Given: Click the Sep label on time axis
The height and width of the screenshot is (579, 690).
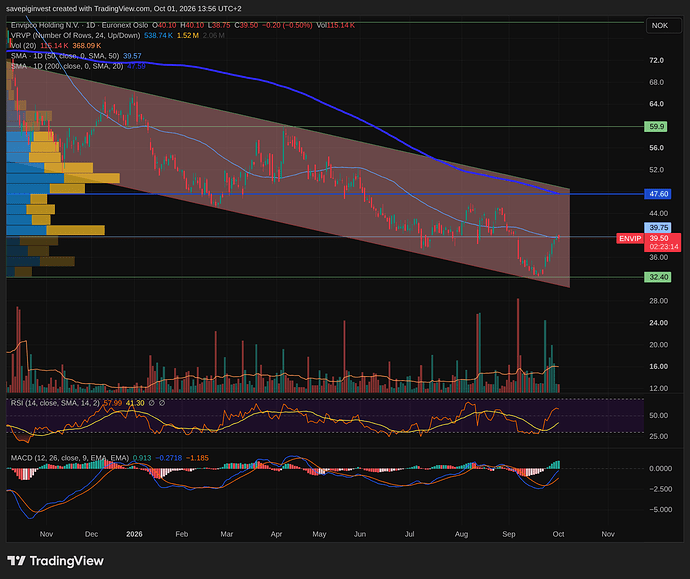Looking at the screenshot, I should pyautogui.click(x=509, y=534).
